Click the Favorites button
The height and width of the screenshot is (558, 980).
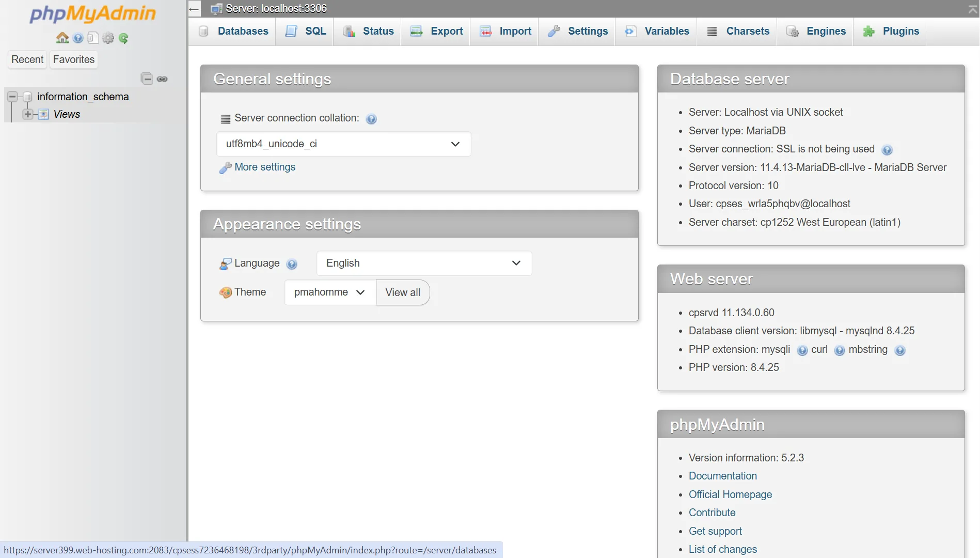point(74,59)
